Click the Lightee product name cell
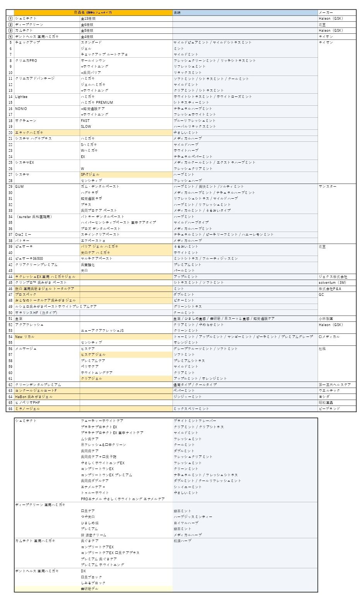 pyautogui.click(x=47, y=97)
